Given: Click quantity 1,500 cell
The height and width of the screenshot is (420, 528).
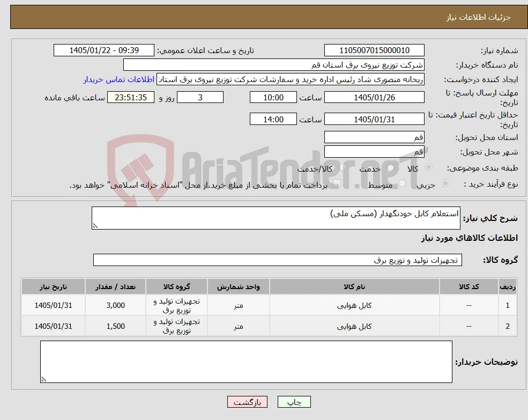Looking at the screenshot, I should pos(115,326).
